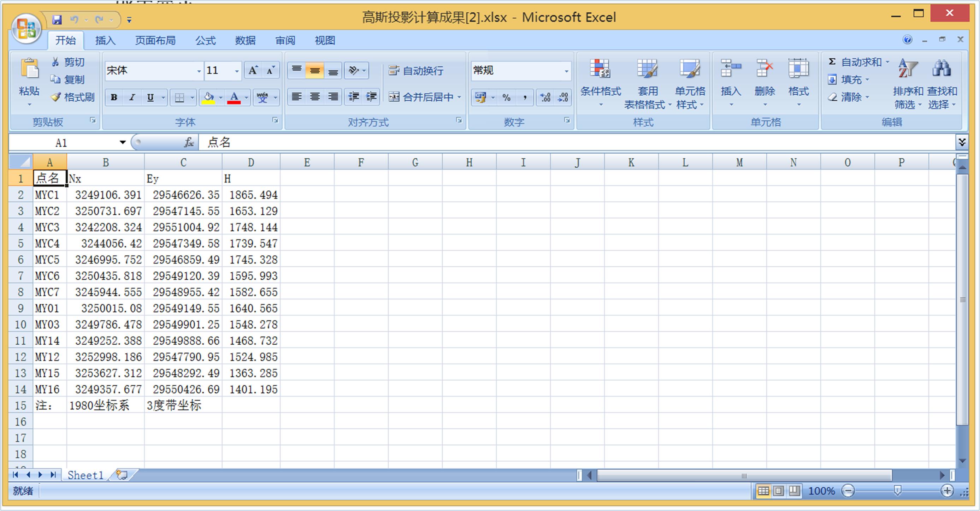Click the Insert Function fx icon
This screenshot has width=980, height=511.
pyautogui.click(x=189, y=143)
